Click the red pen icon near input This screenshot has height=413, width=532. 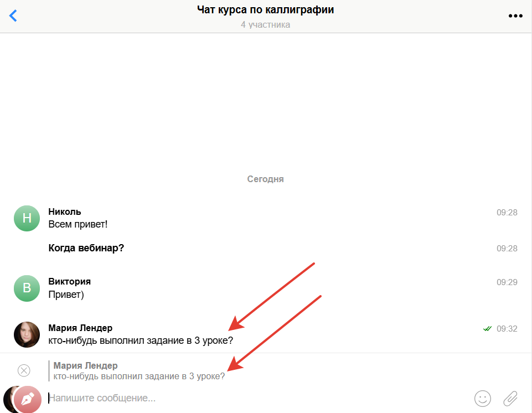point(28,399)
